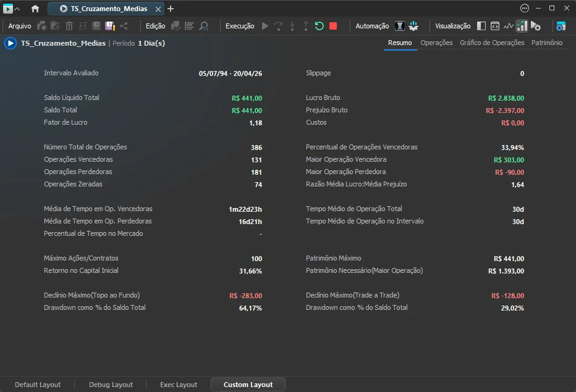Close the TS_Cruzamento_Medias tab
Screen dimensions: 576x392
[158, 9]
